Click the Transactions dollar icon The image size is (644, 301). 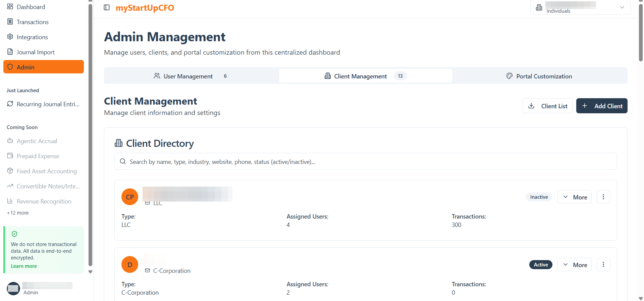pyautogui.click(x=10, y=21)
